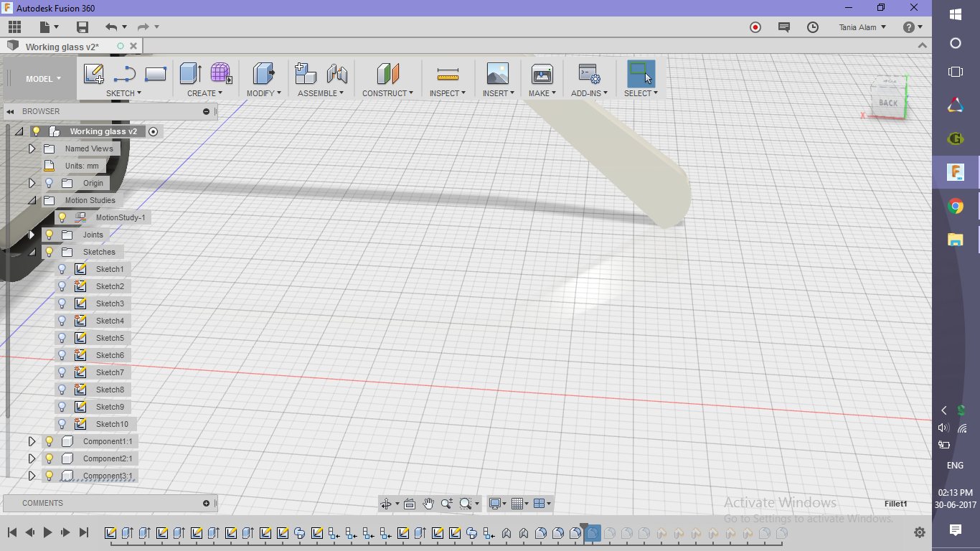Toggle visibility bulb of Component3:1
980x551 pixels.
pos(49,476)
